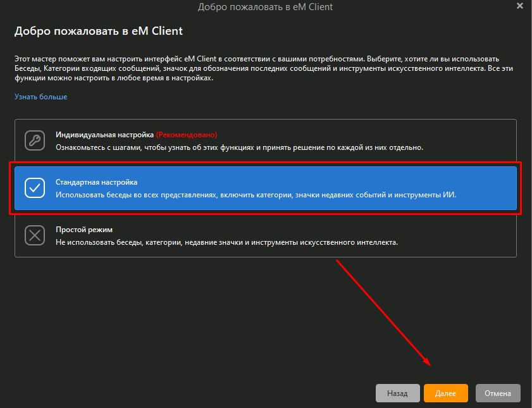Click the description starting with Не использовать беседы
The width and height of the screenshot is (532, 408).
pyautogui.click(x=226, y=242)
